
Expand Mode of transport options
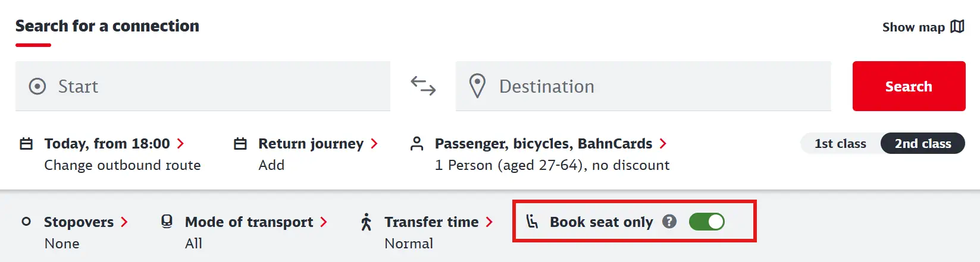256,222
